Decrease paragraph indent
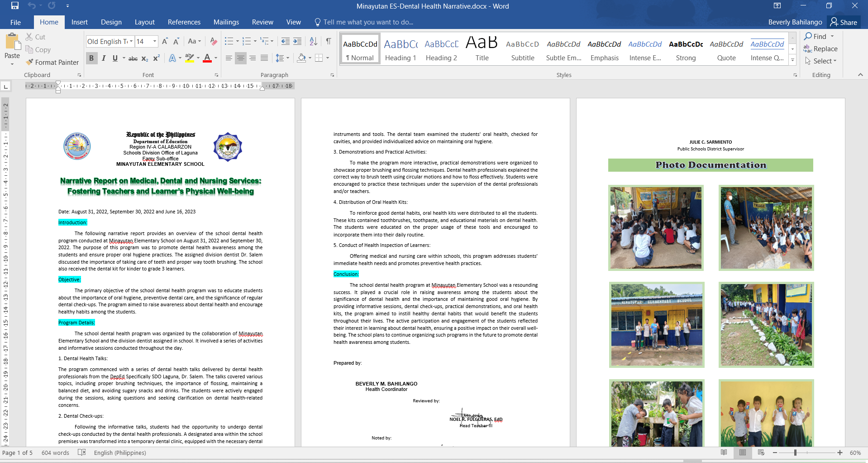Screen dimensions: 868x463 [x=285, y=41]
